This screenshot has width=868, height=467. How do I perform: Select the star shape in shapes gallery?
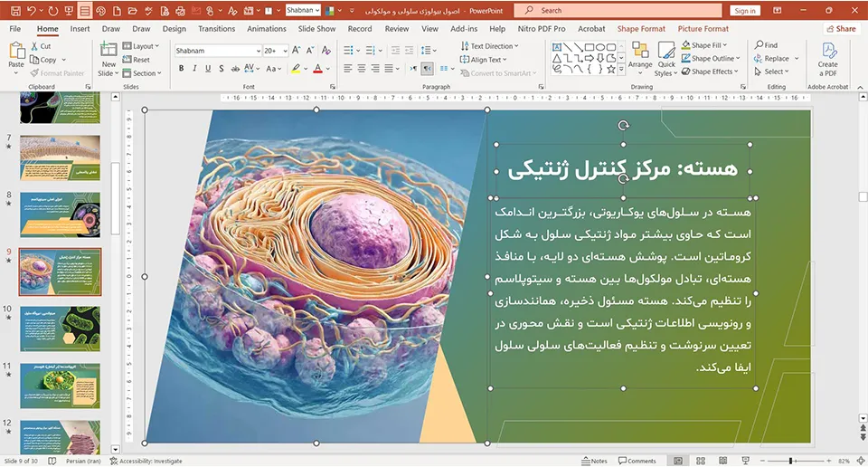[610, 70]
